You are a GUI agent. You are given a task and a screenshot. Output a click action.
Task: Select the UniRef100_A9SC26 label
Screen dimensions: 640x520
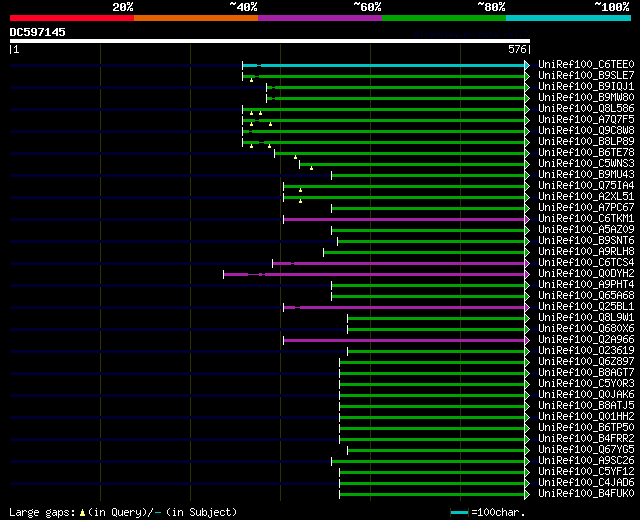click(586, 461)
